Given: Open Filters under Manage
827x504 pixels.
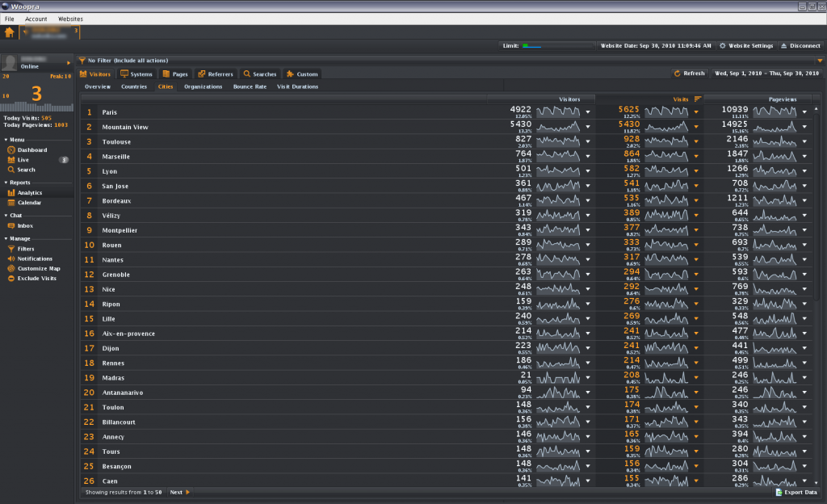Looking at the screenshot, I should 21,249.
